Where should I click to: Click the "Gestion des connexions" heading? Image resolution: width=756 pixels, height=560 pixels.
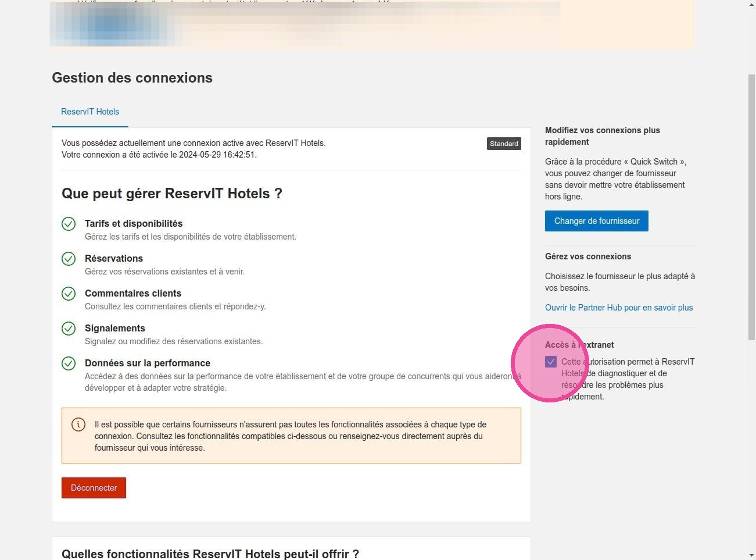(132, 78)
